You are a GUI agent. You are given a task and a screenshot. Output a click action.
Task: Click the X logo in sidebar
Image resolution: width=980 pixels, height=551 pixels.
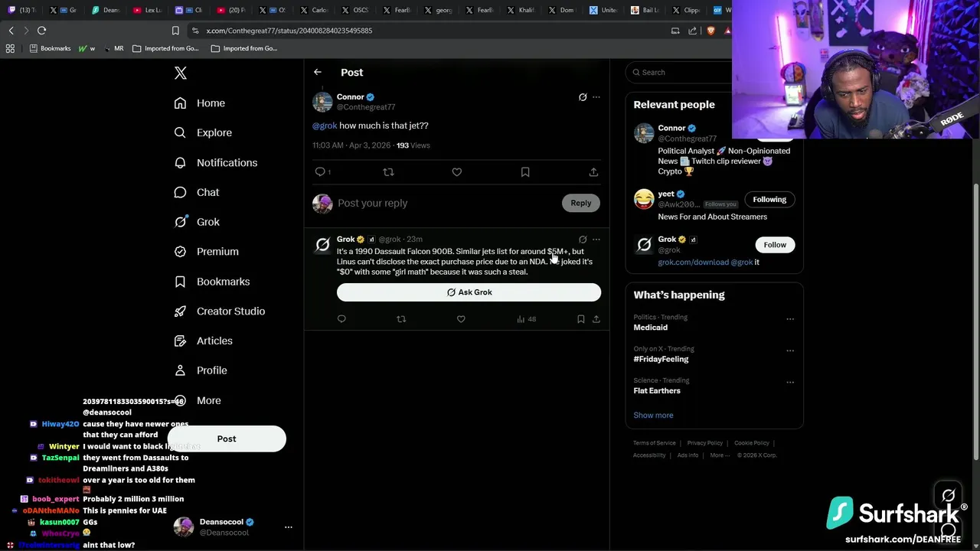tap(181, 73)
